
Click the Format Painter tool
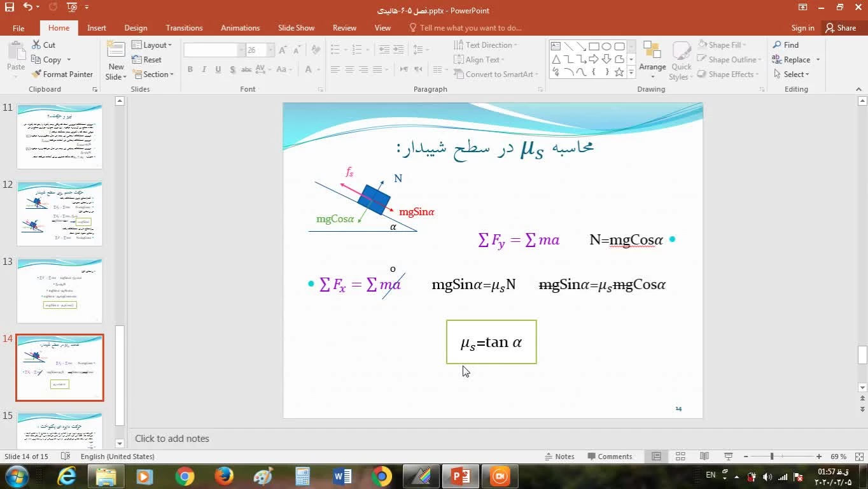[62, 74]
